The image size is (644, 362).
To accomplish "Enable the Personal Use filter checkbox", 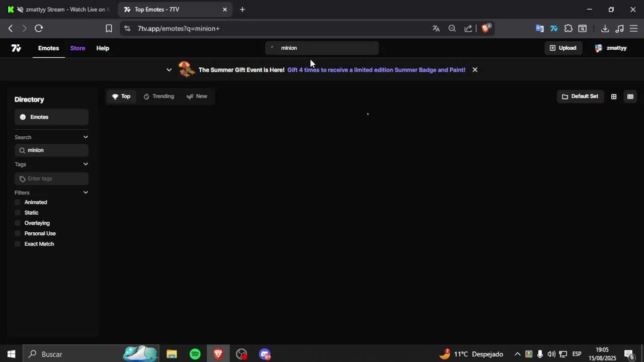I will [18, 233].
